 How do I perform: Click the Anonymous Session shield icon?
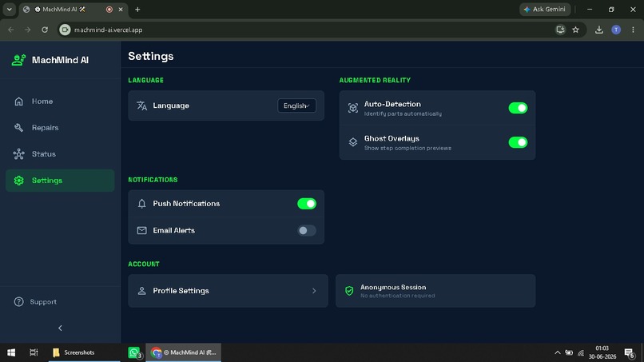point(349,291)
